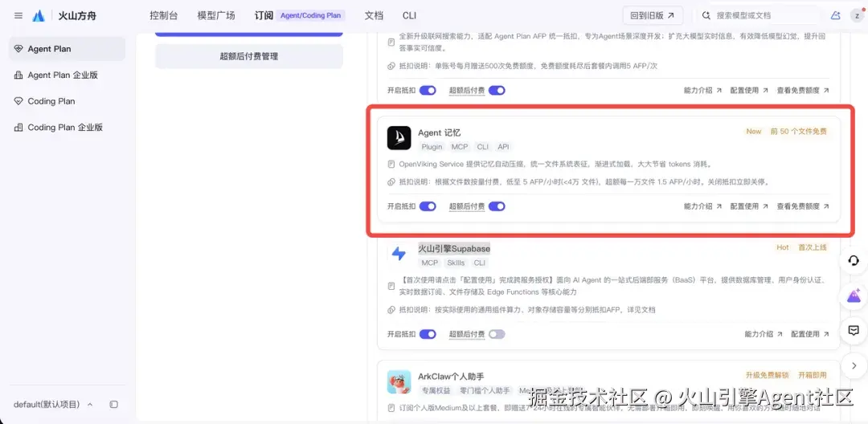Click the 首次上线 badge on Supabase card
Viewport: 868px width, 424px height.
(812, 247)
